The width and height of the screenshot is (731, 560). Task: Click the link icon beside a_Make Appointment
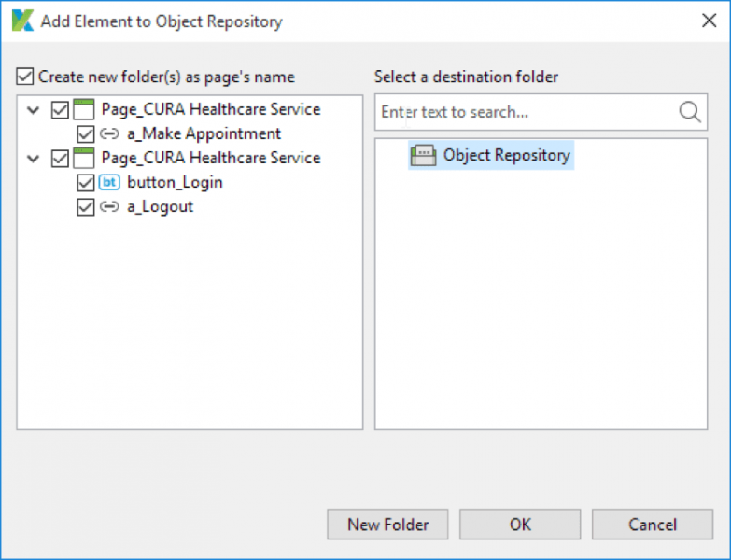click(109, 133)
